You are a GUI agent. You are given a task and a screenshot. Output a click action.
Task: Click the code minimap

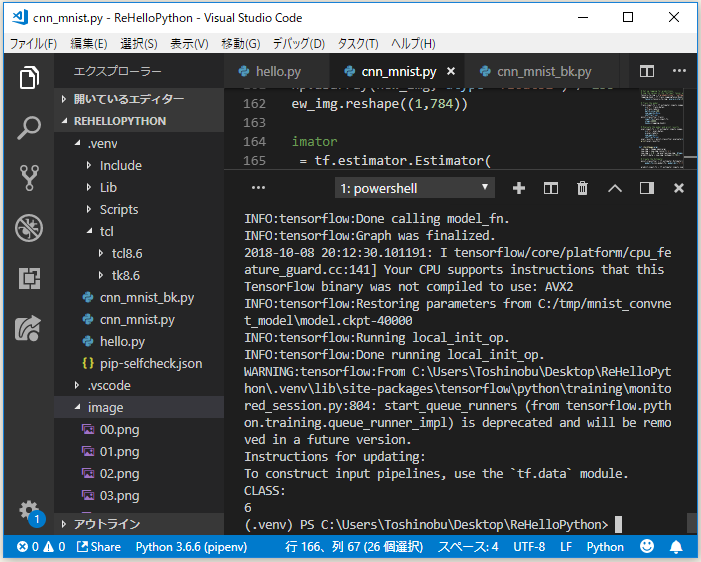661,129
